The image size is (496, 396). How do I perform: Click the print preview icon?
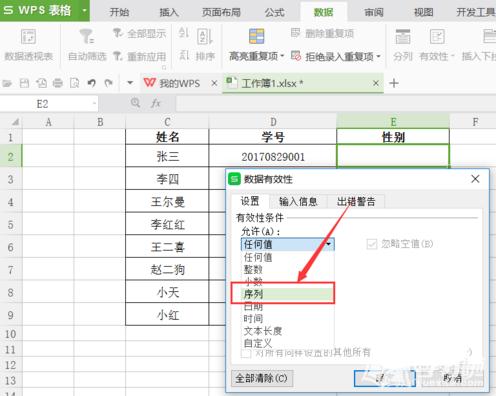click(74, 83)
